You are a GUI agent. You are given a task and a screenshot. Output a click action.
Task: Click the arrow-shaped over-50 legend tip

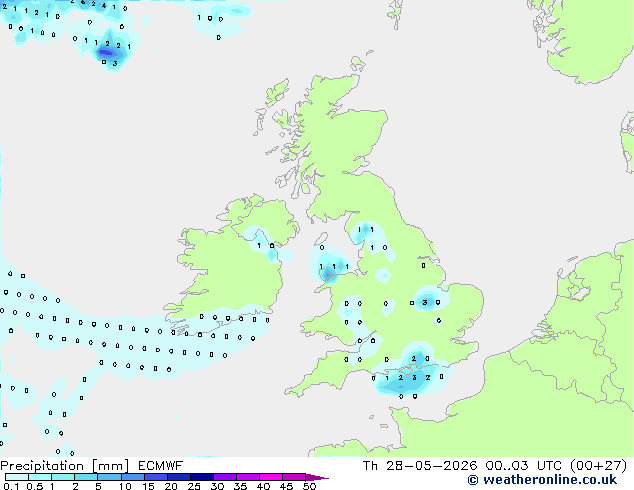[x=317, y=477]
